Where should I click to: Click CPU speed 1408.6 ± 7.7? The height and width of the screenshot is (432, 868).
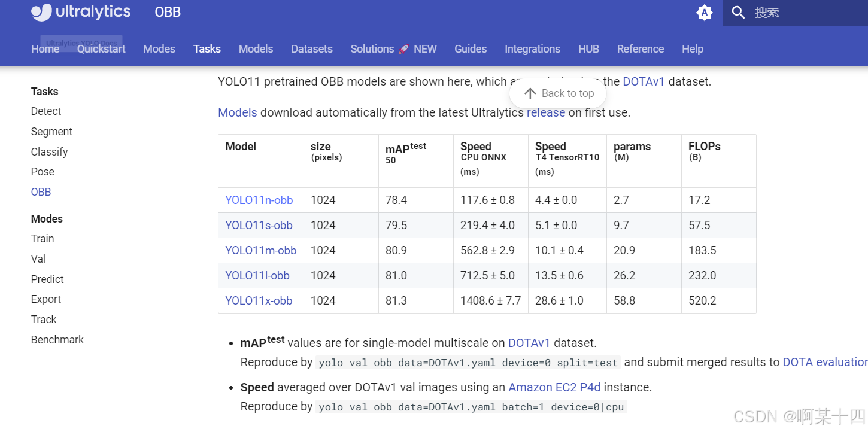tap(491, 301)
